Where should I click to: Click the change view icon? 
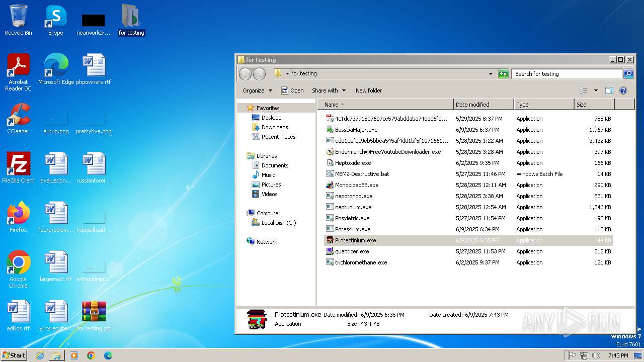584,90
